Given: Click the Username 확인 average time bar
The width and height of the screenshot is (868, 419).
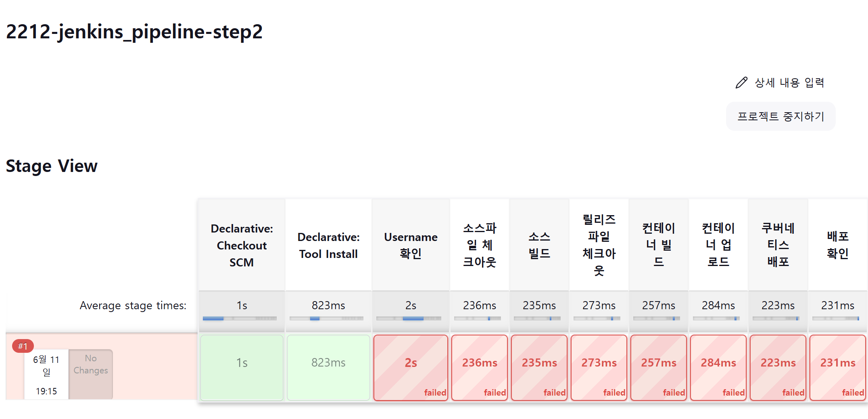Looking at the screenshot, I should click(409, 318).
